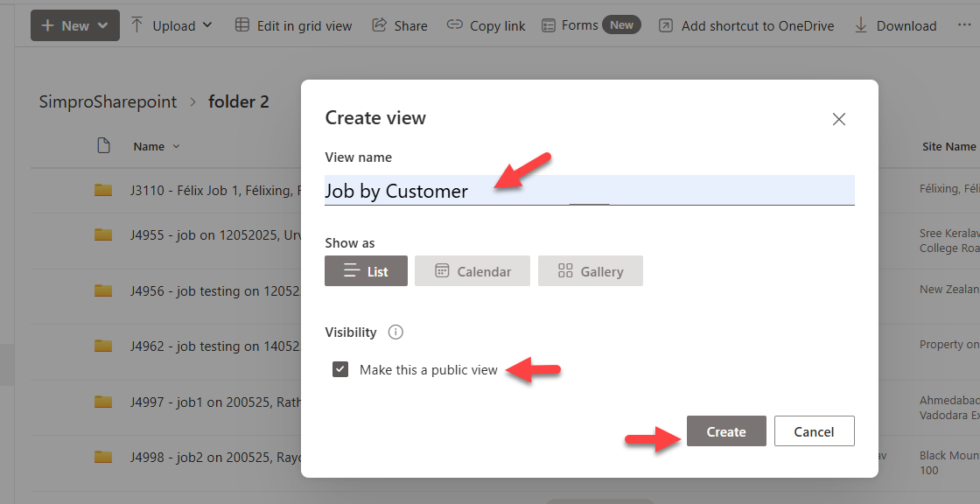Viewport: 980px width, 504px height.
Task: Select Calendar as the view type
Action: (x=472, y=271)
